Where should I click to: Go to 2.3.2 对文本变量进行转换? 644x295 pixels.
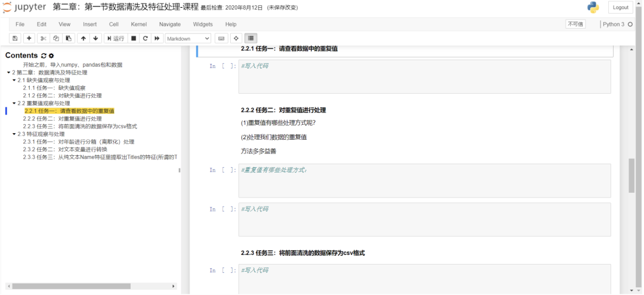pos(66,149)
